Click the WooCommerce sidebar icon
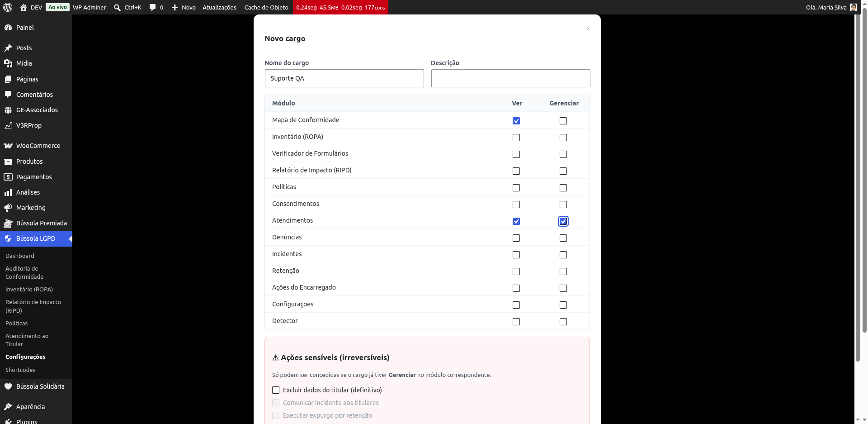 point(8,146)
